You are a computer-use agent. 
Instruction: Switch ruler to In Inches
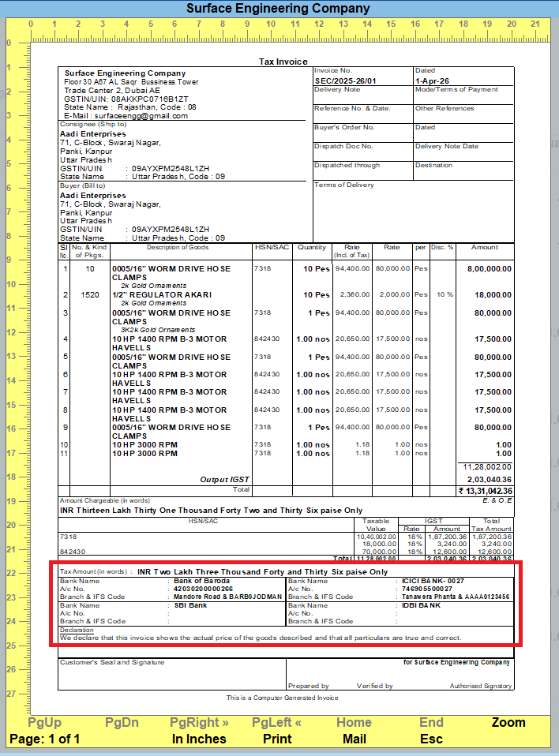click(199, 739)
